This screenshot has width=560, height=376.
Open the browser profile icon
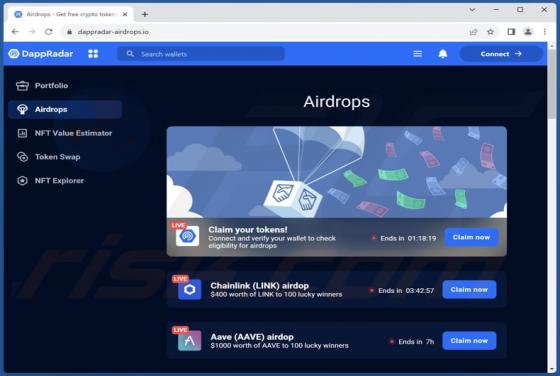coord(528,32)
